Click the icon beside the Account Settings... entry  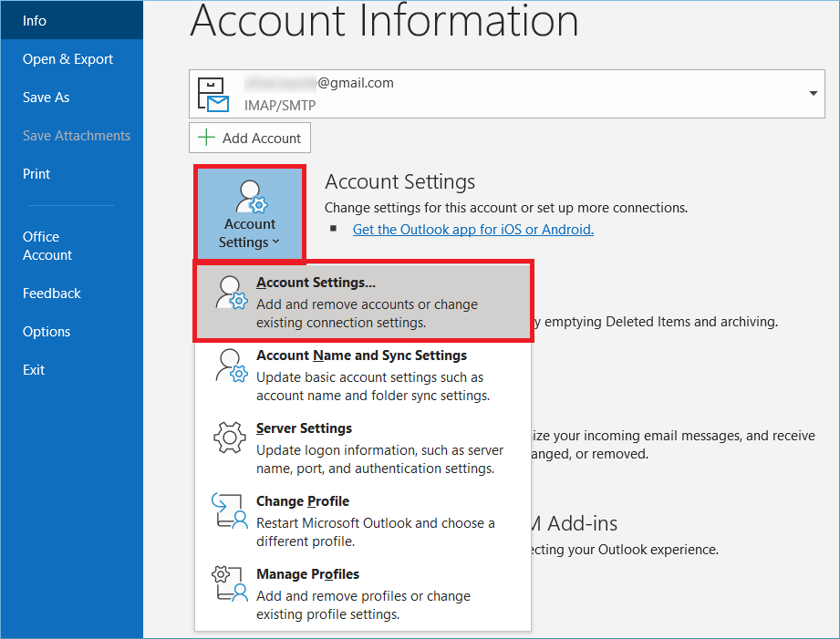231,293
